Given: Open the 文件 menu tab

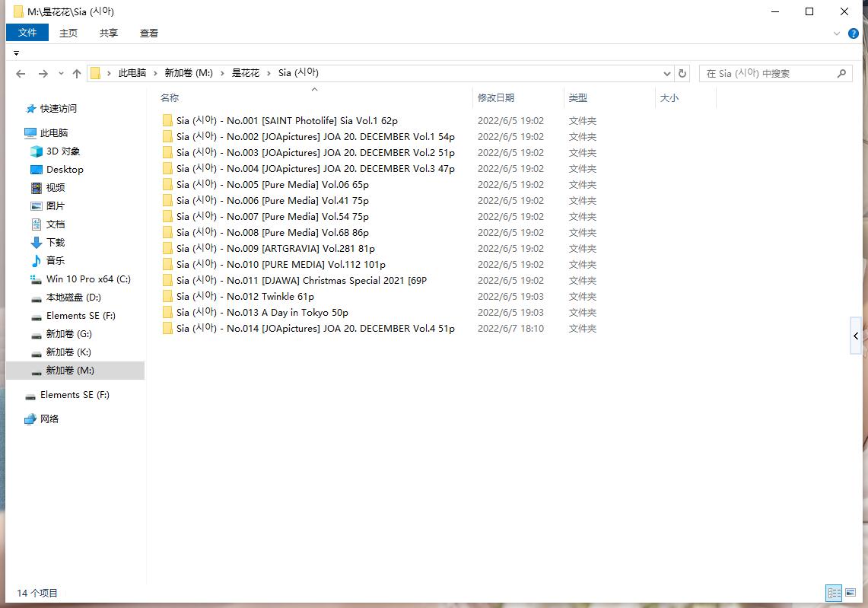Looking at the screenshot, I should pyautogui.click(x=27, y=33).
